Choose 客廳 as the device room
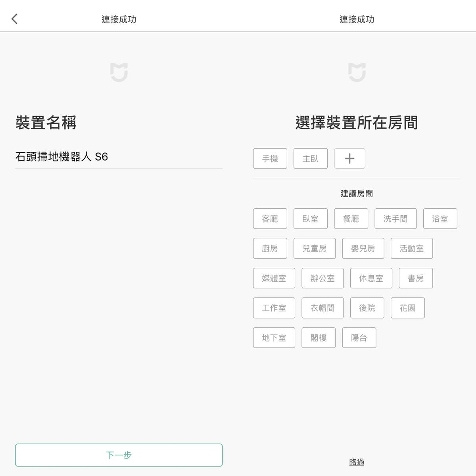This screenshot has height=476, width=476. [270, 219]
